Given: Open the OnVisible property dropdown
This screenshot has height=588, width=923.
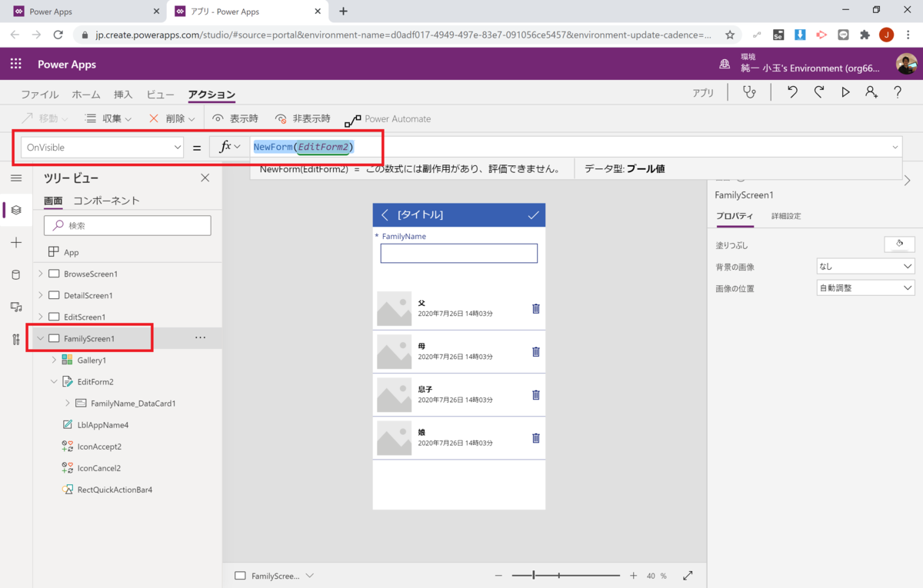Looking at the screenshot, I should (x=102, y=147).
